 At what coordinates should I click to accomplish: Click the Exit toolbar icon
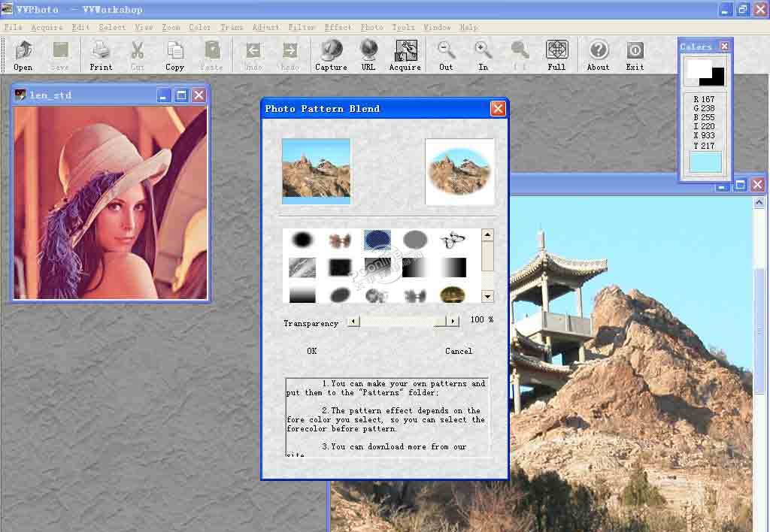click(635, 51)
